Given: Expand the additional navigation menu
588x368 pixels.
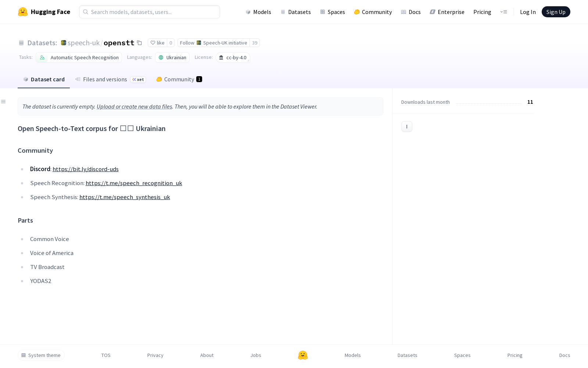Looking at the screenshot, I should [x=503, y=12].
